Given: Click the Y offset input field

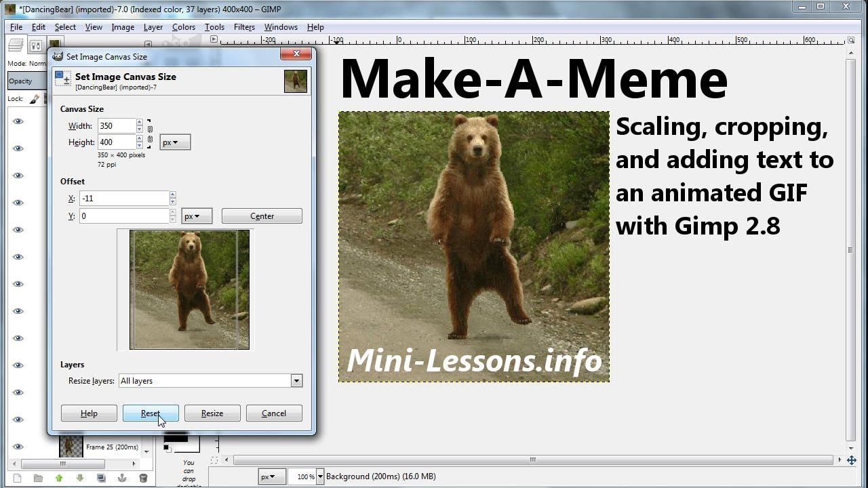Looking at the screenshot, I should pyautogui.click(x=124, y=216).
